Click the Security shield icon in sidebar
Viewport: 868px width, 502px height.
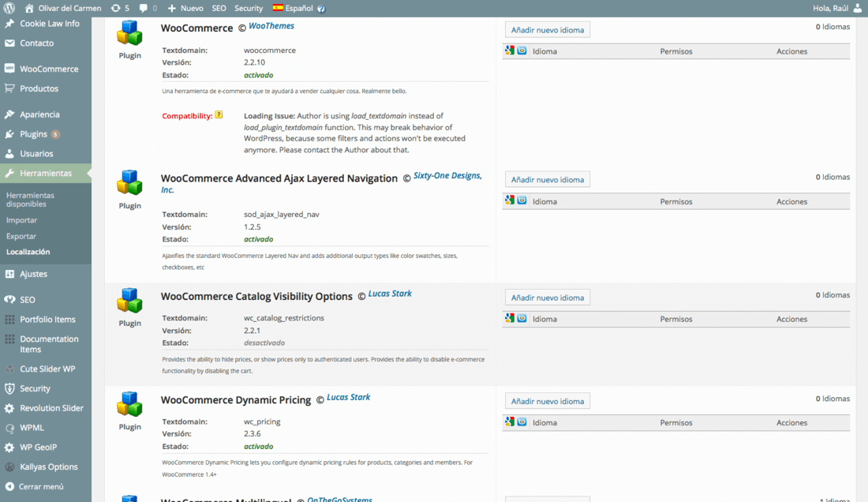click(9, 388)
